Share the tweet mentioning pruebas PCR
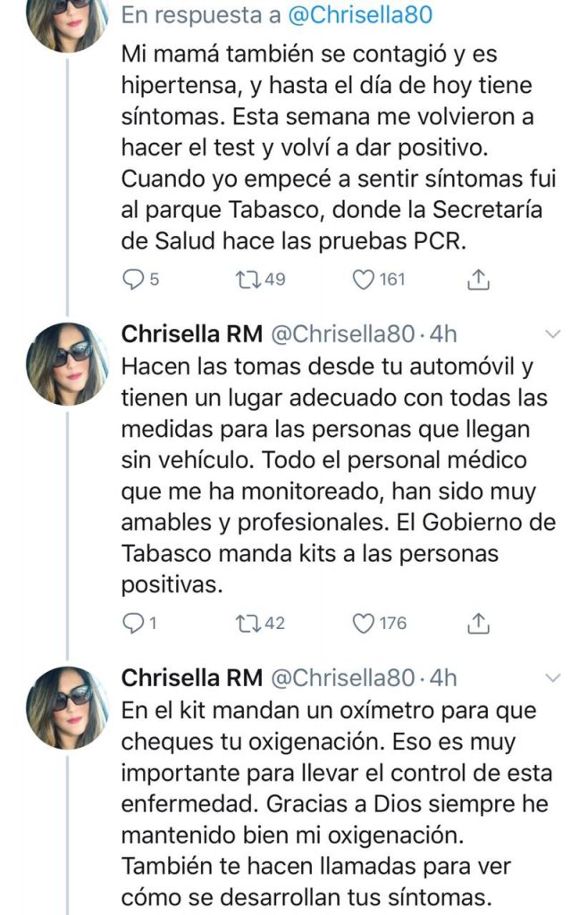This screenshot has width=588, height=915. (x=478, y=281)
